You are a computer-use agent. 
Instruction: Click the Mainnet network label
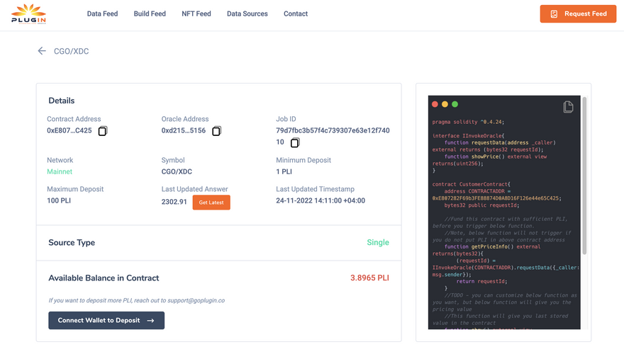pyautogui.click(x=60, y=171)
